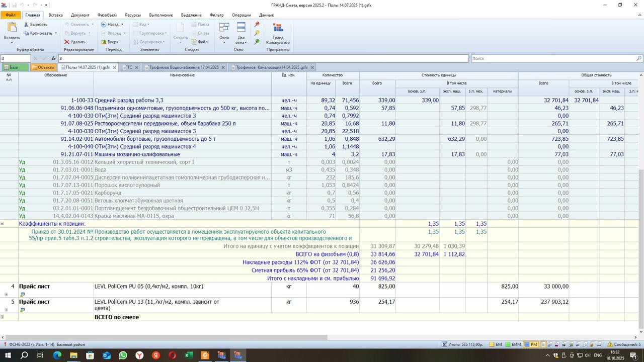Click the База button
644x362 pixels.
pyautogui.click(x=11, y=67)
